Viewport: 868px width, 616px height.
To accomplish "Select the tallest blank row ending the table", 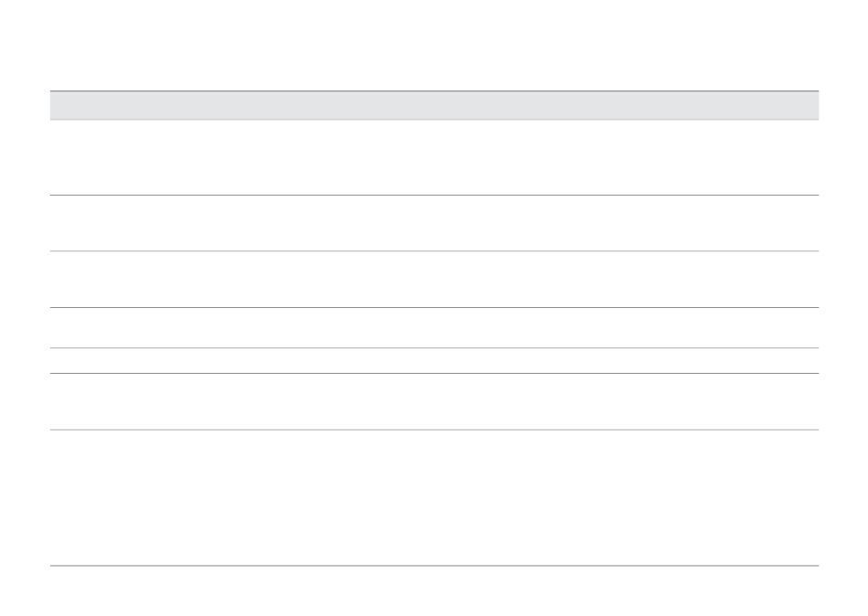I will pos(434,497).
